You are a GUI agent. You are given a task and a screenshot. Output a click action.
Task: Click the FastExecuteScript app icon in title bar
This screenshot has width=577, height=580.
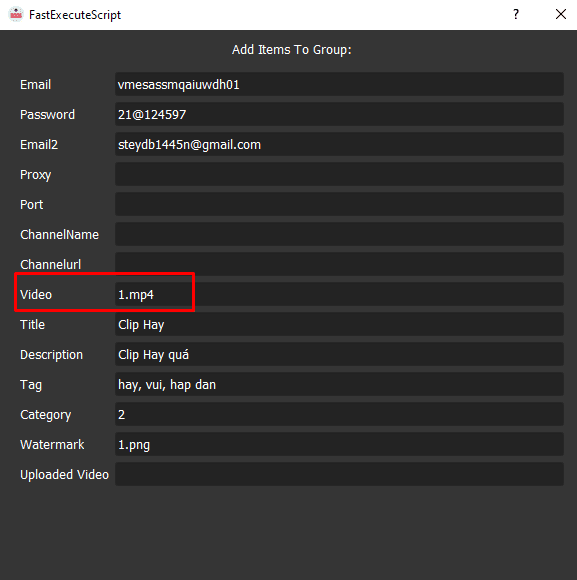point(16,14)
